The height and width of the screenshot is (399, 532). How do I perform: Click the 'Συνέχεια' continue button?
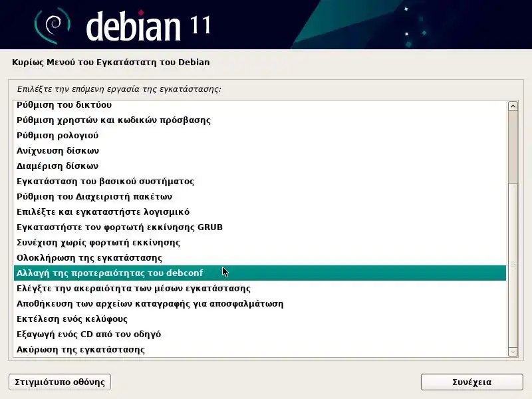(471, 382)
